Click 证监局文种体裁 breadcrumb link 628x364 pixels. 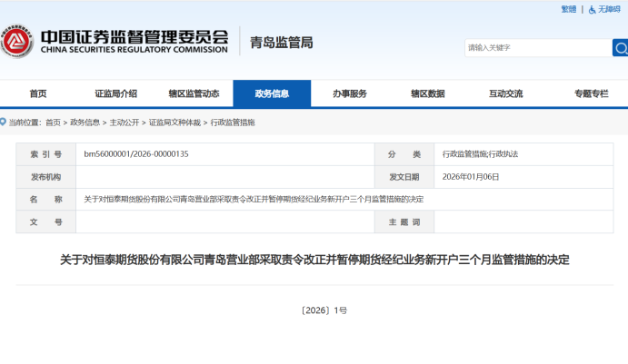click(174, 122)
